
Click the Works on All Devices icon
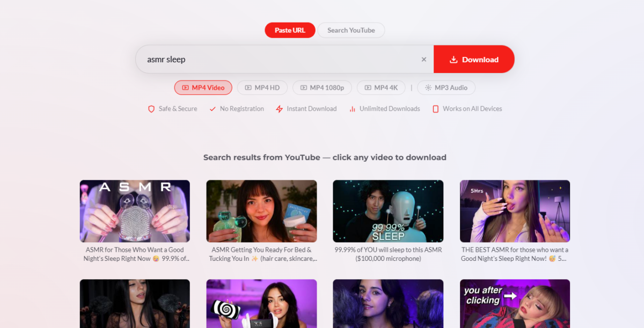[435, 108]
